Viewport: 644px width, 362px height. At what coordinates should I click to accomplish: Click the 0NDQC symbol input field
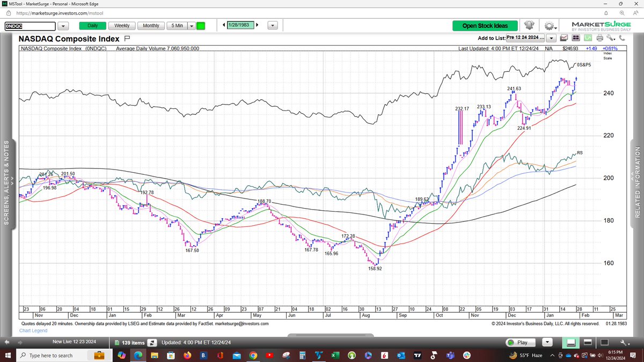point(30,26)
